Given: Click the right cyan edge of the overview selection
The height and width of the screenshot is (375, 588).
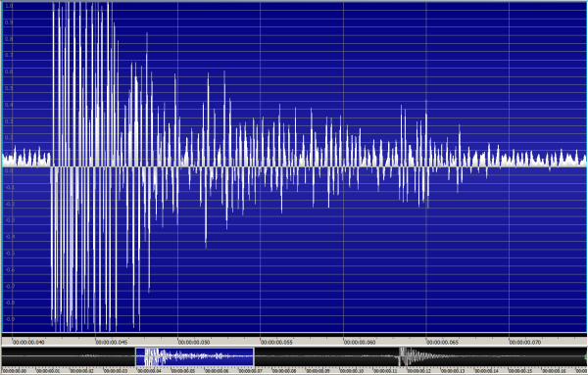Looking at the screenshot, I should (x=254, y=356).
